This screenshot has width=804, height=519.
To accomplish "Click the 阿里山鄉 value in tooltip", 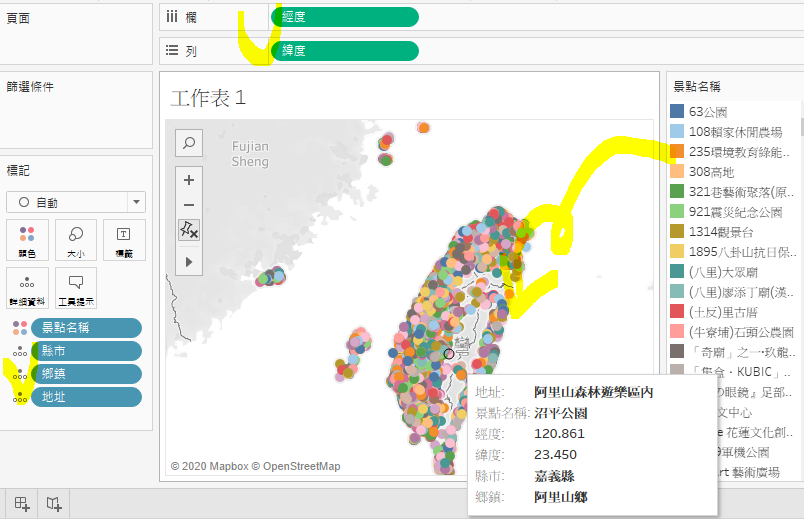I will pos(560,497).
